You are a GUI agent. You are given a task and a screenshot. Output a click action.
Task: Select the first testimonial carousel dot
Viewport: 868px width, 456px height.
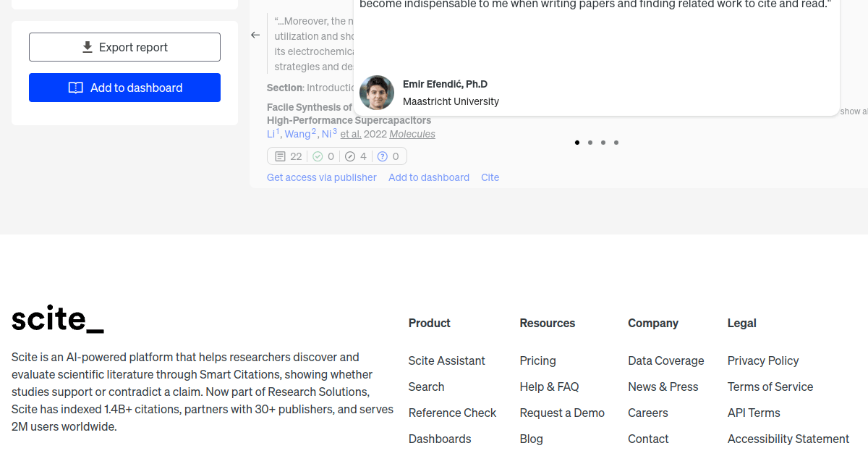coord(577,143)
